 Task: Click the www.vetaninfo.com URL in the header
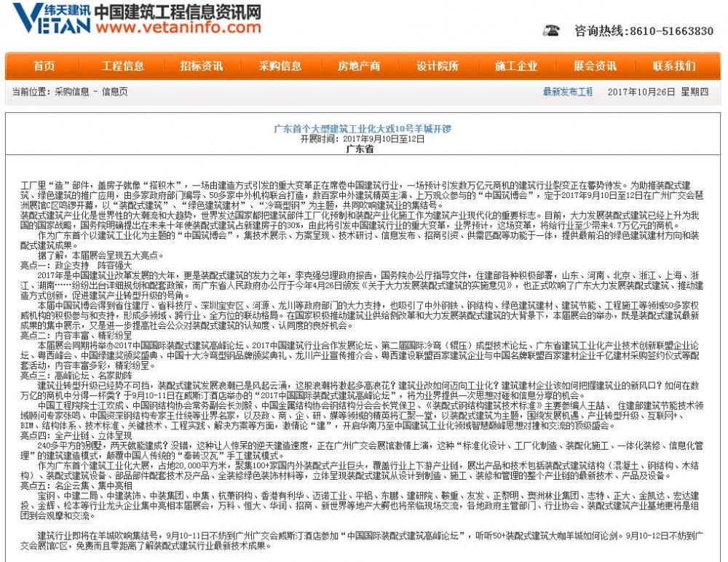(x=178, y=28)
